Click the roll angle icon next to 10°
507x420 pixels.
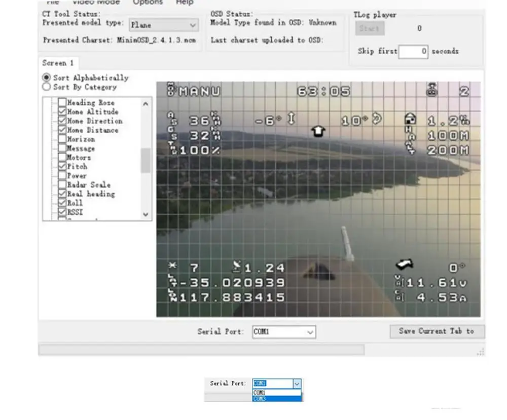377,119
